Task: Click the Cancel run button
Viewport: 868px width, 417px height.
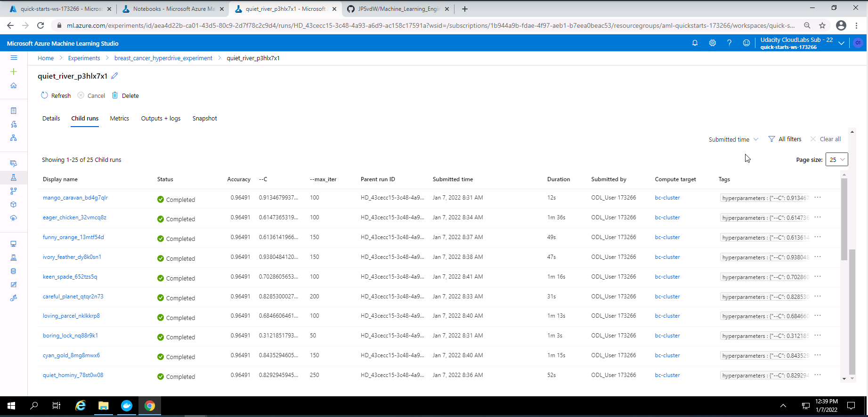Action: tap(91, 96)
